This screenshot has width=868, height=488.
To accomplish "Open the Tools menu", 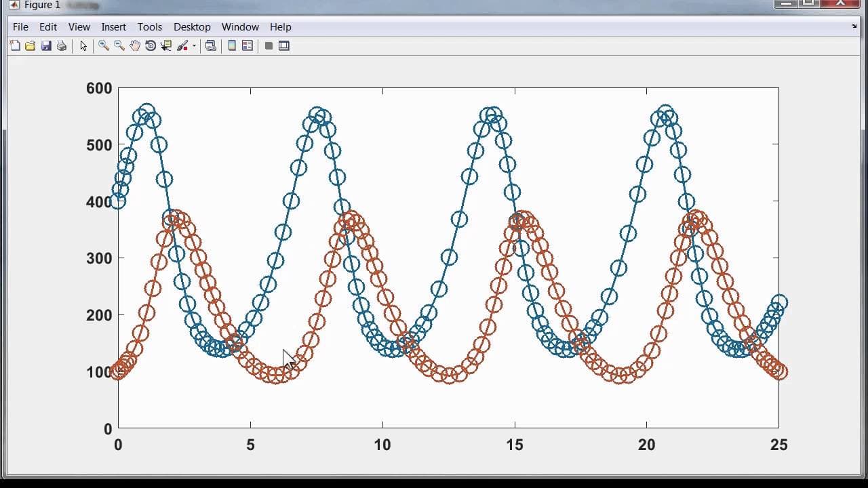I will [x=150, y=27].
